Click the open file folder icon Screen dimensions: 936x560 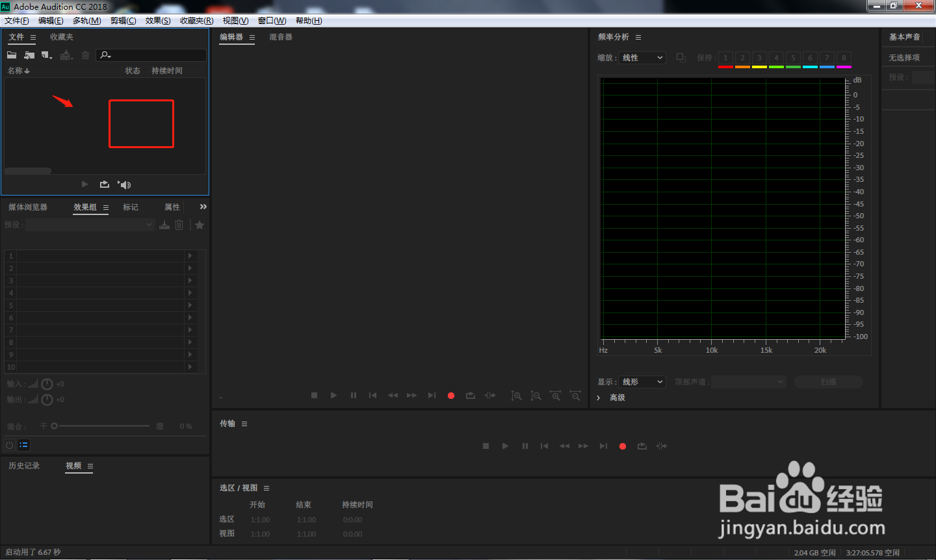click(12, 55)
